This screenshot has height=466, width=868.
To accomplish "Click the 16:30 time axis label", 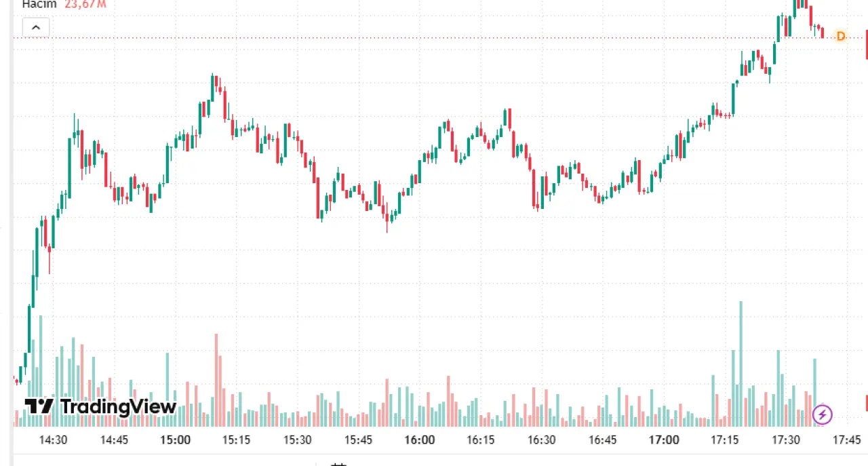I will tap(541, 440).
